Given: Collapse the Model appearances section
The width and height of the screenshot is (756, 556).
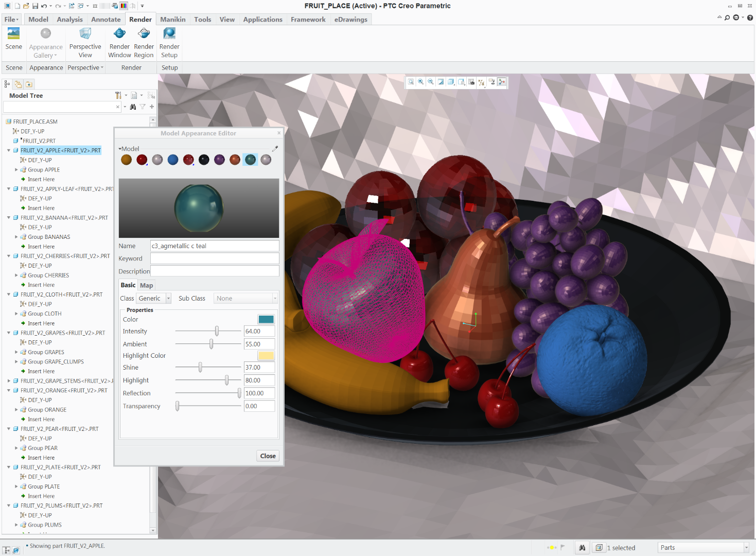Looking at the screenshot, I should point(120,149).
